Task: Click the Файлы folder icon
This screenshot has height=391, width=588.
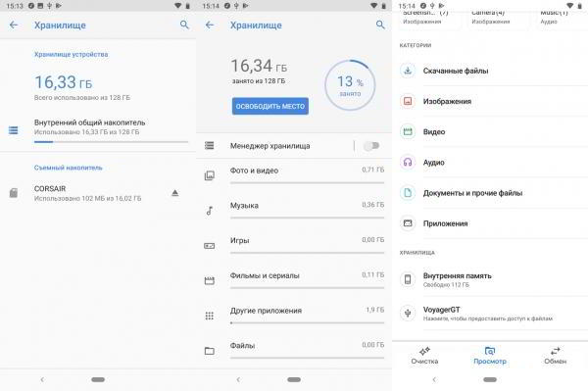Action: 210,351
